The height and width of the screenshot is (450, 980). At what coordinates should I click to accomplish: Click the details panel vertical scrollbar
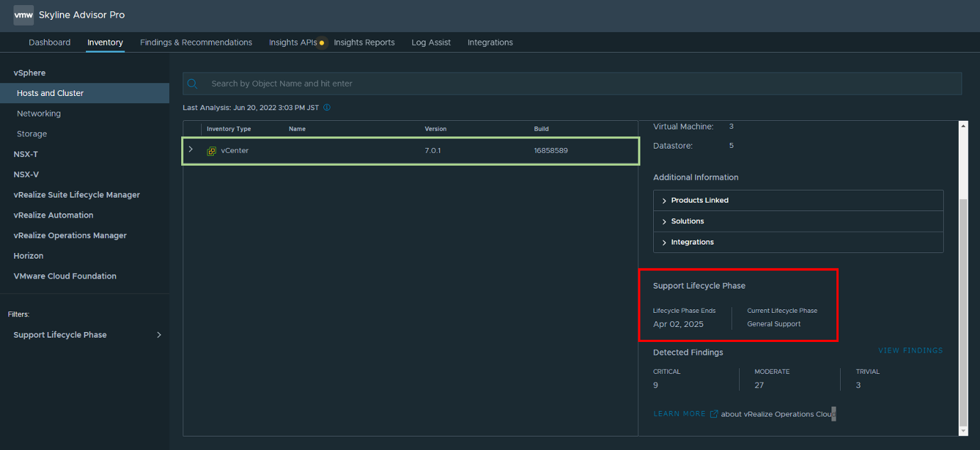[x=963, y=306]
